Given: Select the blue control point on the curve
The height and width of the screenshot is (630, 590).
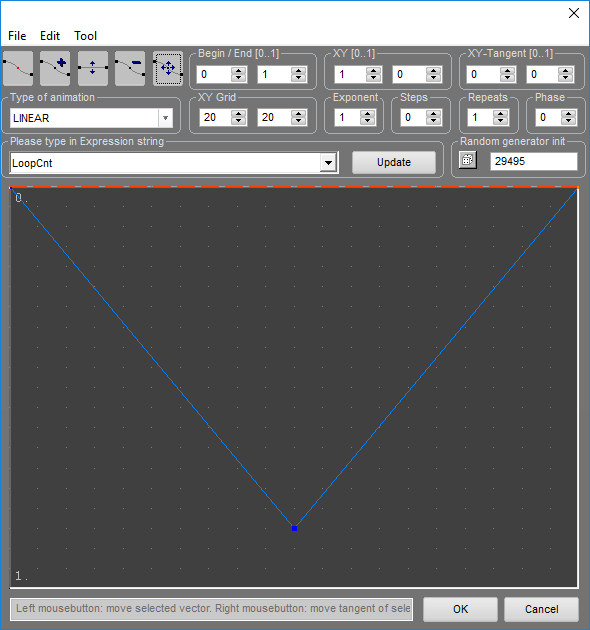Looking at the screenshot, I should pos(294,528).
